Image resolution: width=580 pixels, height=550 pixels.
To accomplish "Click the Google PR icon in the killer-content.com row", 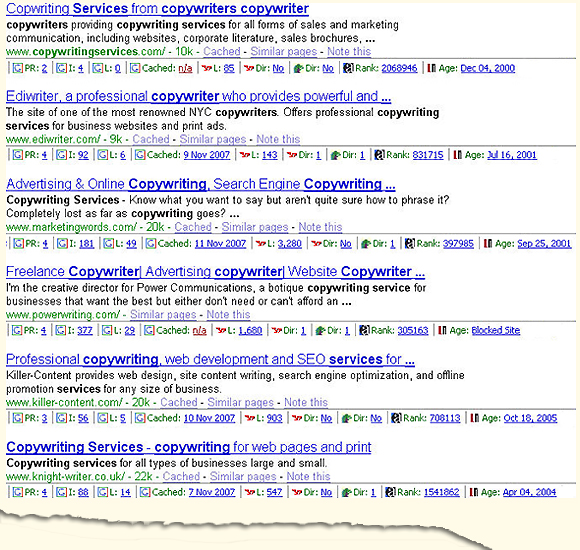I will pos(17,418).
